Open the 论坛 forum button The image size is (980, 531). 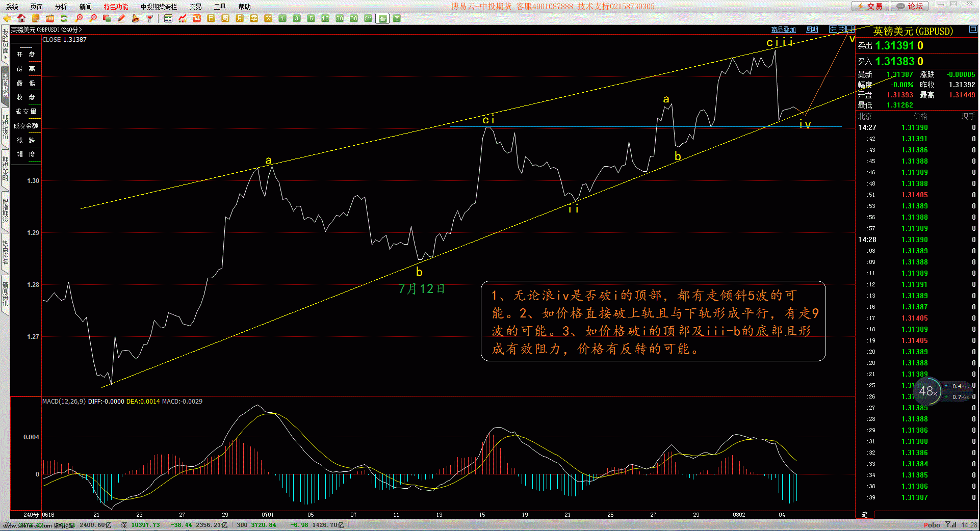[x=910, y=6]
